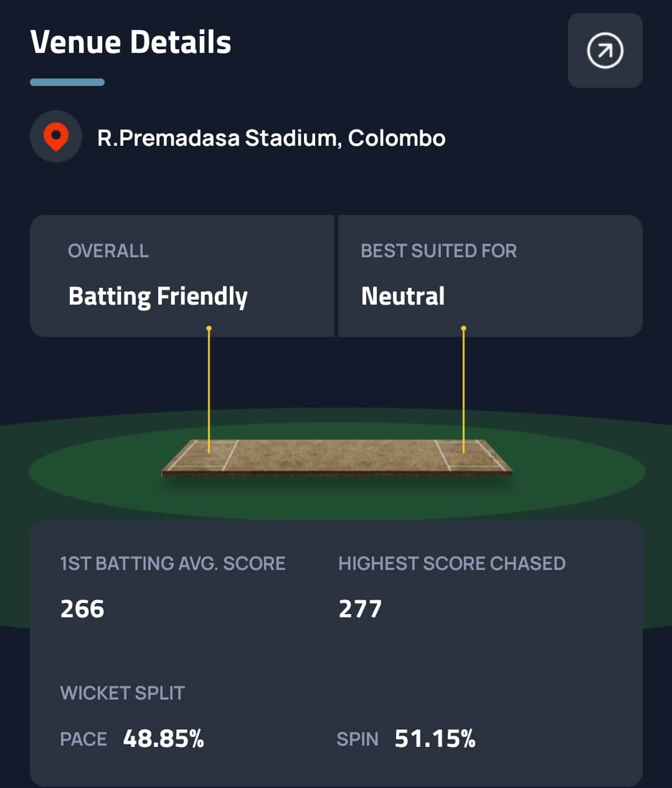Tap the blue underline below Venue Details
Viewport: 672px width, 788px height.
[x=67, y=82]
